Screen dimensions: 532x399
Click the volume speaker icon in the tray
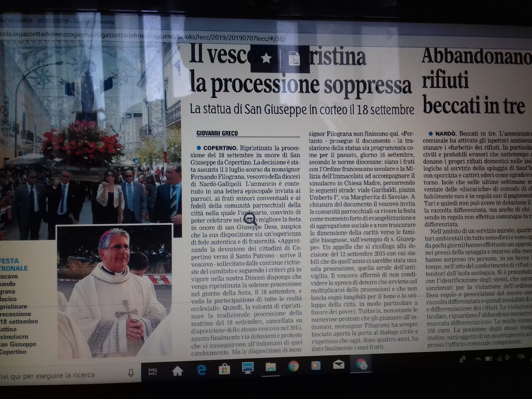coord(508,357)
